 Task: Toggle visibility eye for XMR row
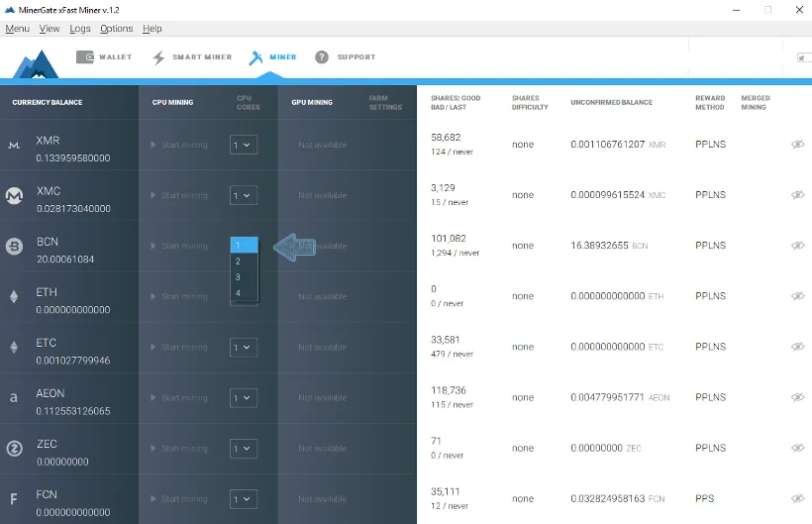tap(797, 144)
